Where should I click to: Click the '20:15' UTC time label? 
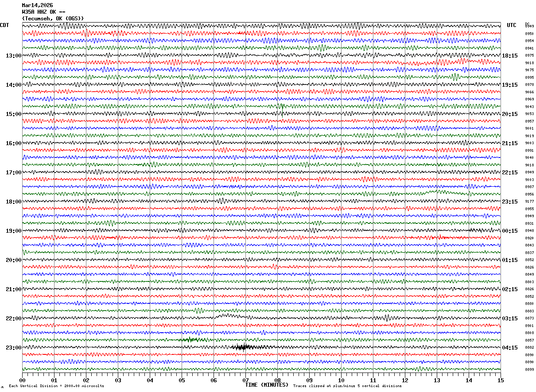(509, 114)
